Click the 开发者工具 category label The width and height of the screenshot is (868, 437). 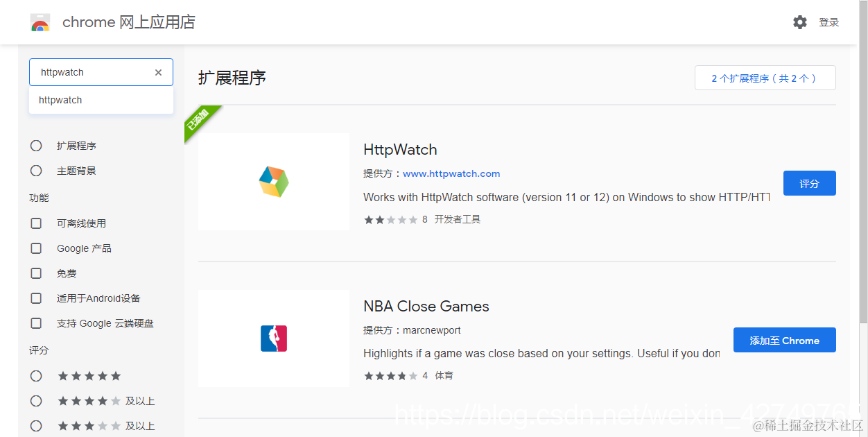458,220
